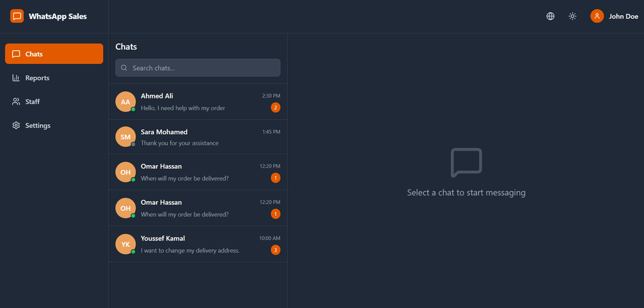This screenshot has height=308, width=644.
Task: Toggle the light/dark theme sun icon
Action: click(x=572, y=16)
